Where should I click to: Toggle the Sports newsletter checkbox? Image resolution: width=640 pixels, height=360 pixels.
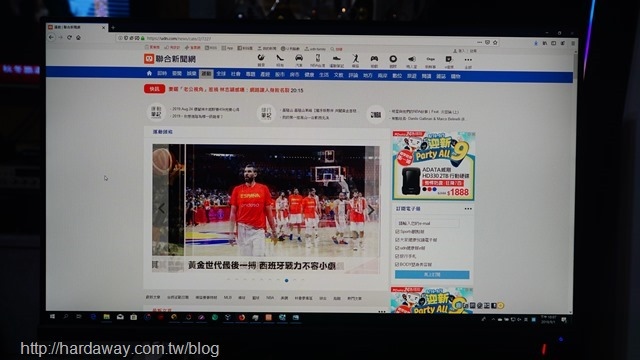(397, 231)
